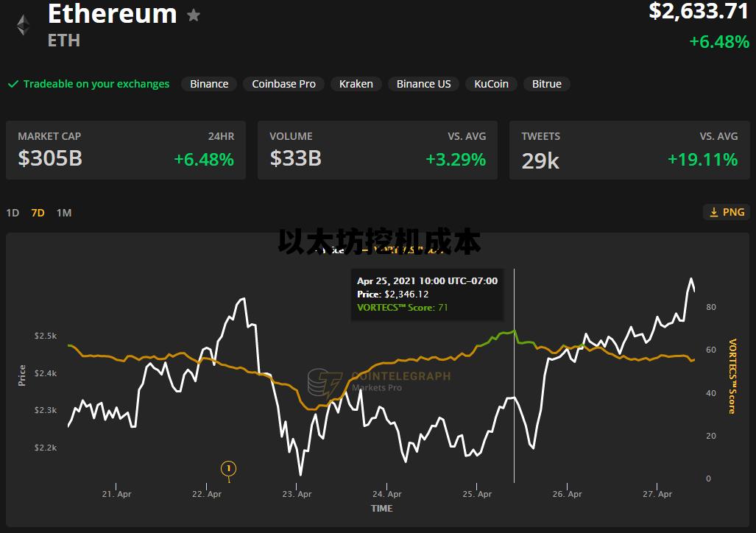Click the +19.11% tweets vs. avg value
Image resolution: width=756 pixels, height=533 pixels.
click(702, 160)
